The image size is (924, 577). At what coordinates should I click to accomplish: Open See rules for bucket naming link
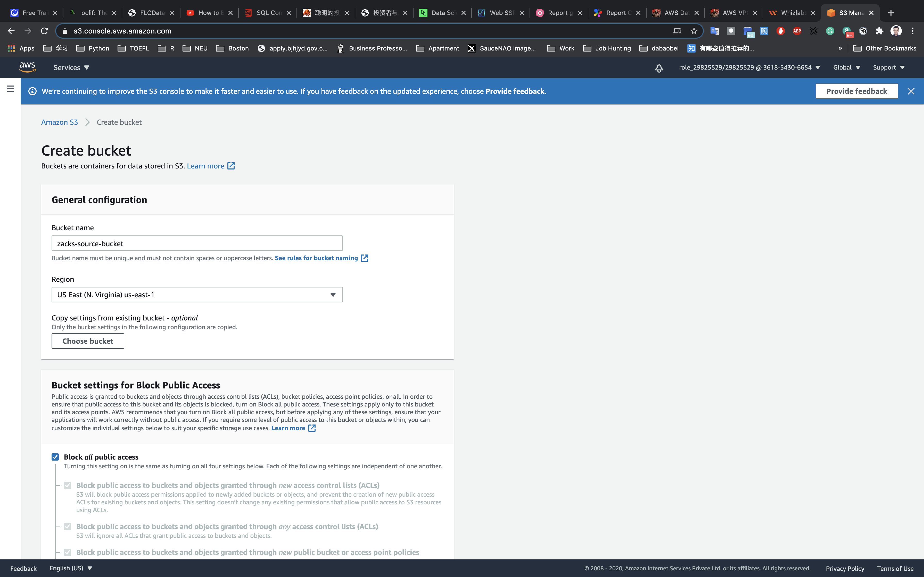[x=316, y=258]
